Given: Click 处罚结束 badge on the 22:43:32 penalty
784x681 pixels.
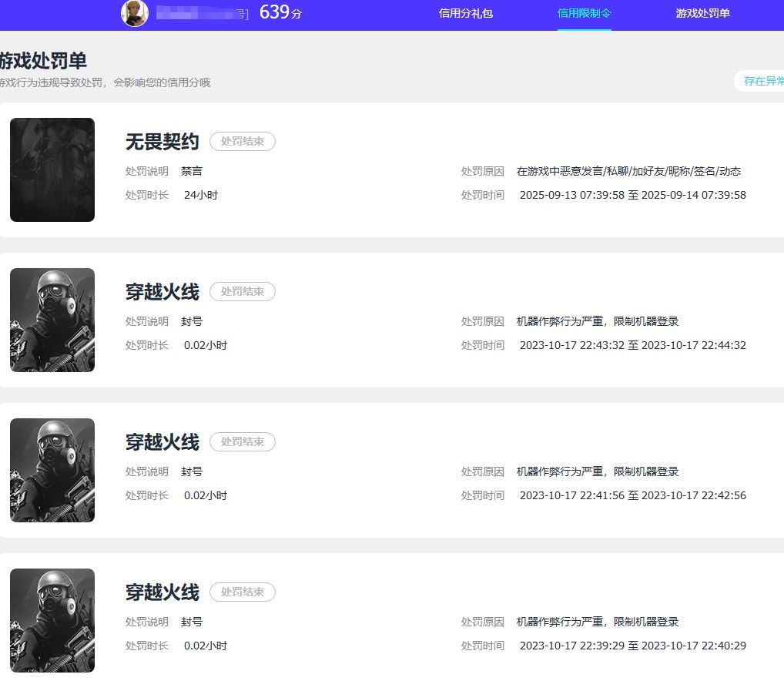Looking at the screenshot, I should tap(243, 292).
